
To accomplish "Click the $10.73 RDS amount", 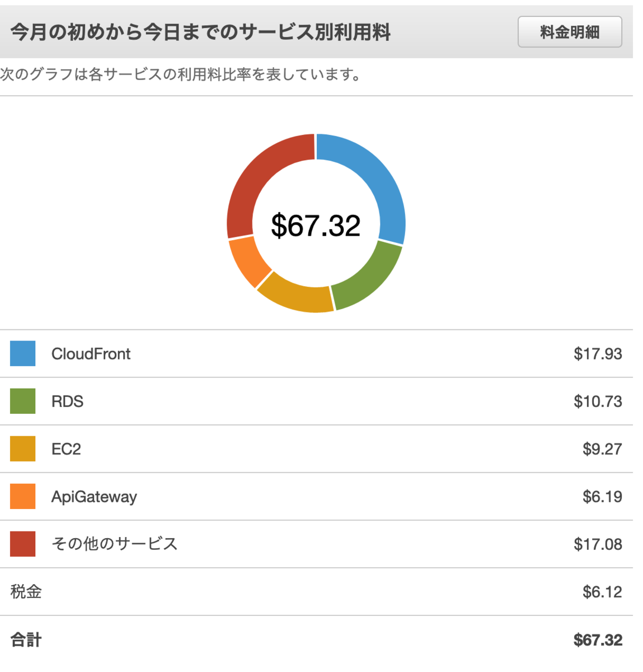I will (x=598, y=402).
